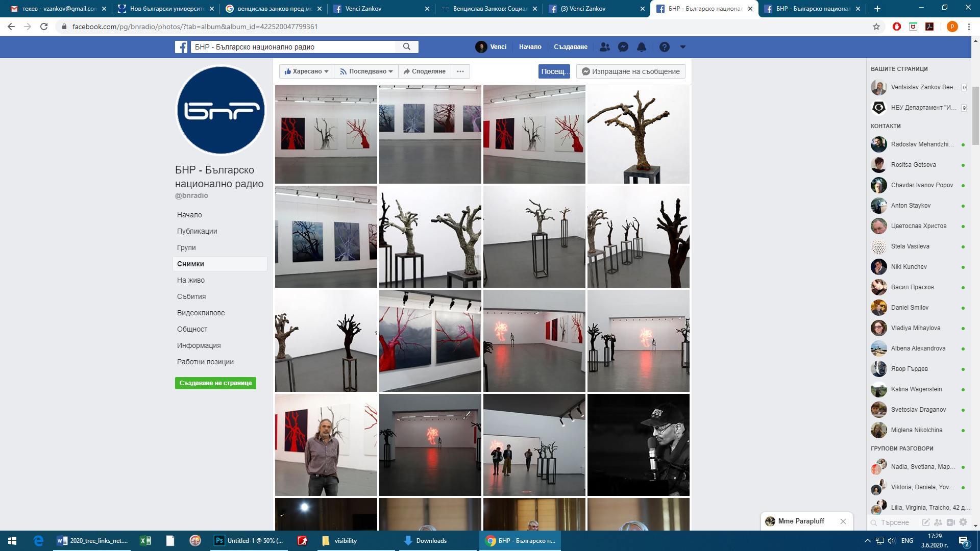
Task: Click Изпращане на съобщение button
Action: (x=631, y=71)
